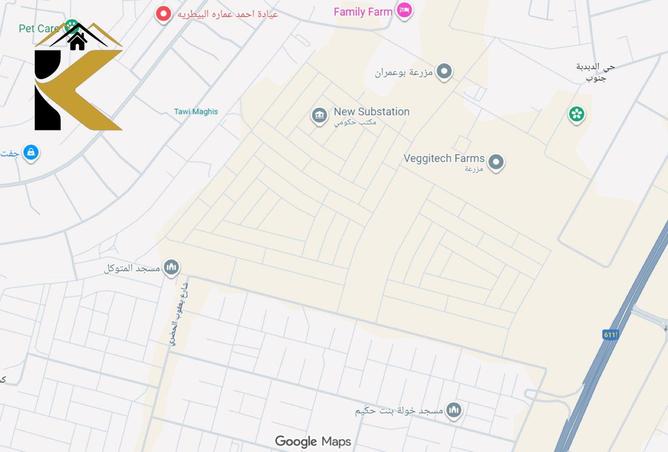Open the green flower-shaped park marker
Screen dimensions: 668x452
[x=576, y=115]
